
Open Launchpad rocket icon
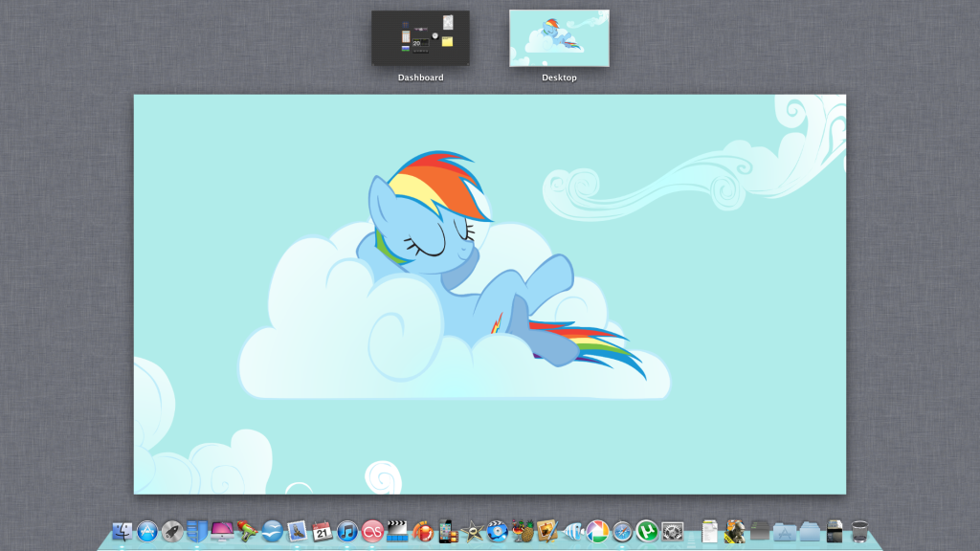172,532
